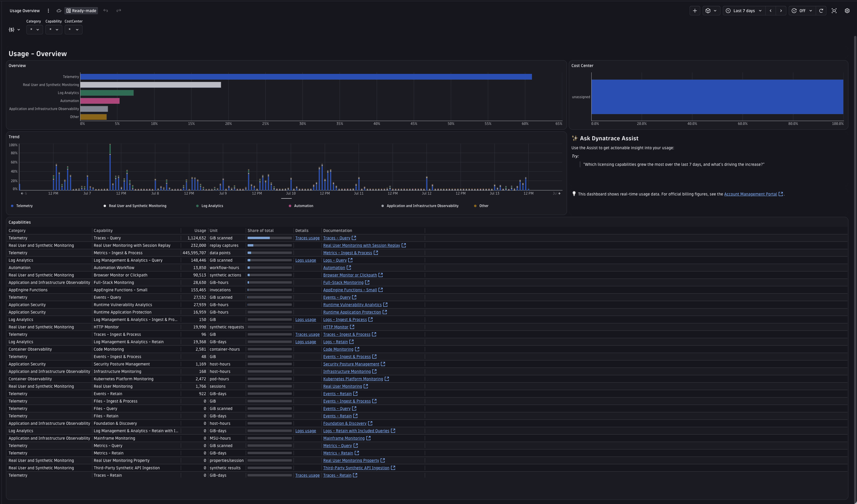Toggle Automation legend entry
The height and width of the screenshot is (504, 857).
[301, 206]
